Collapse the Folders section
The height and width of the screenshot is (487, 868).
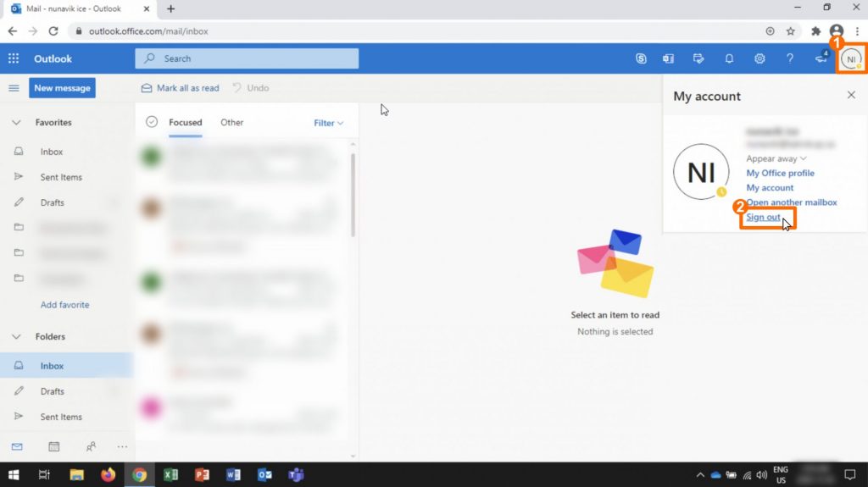point(16,336)
